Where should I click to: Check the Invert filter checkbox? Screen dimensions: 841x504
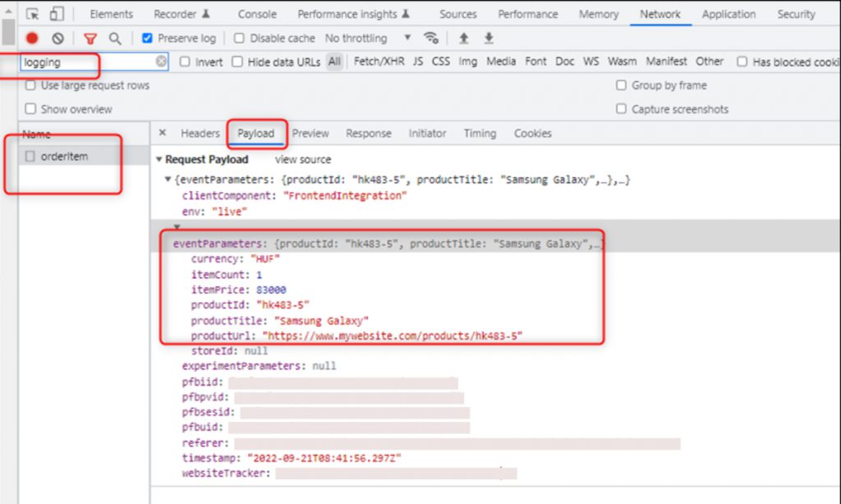185,62
